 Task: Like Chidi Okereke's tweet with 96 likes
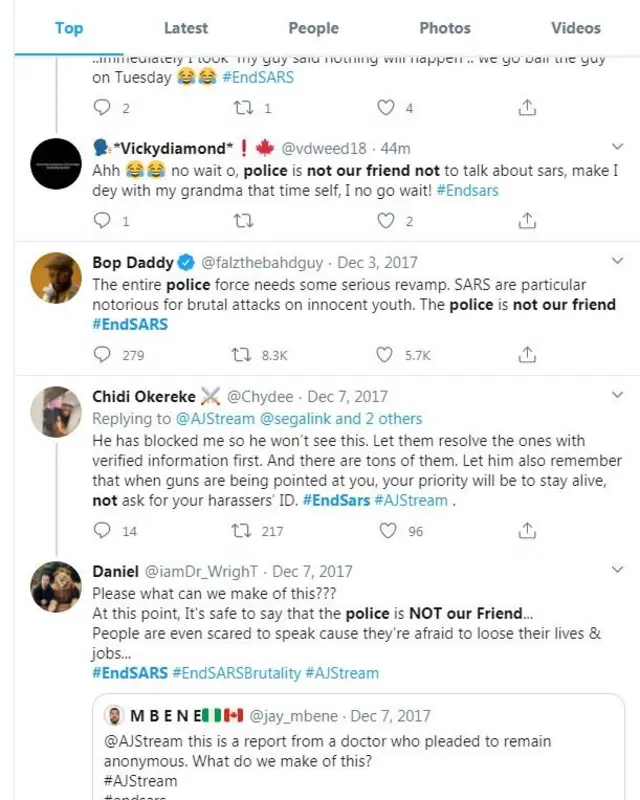[385, 531]
